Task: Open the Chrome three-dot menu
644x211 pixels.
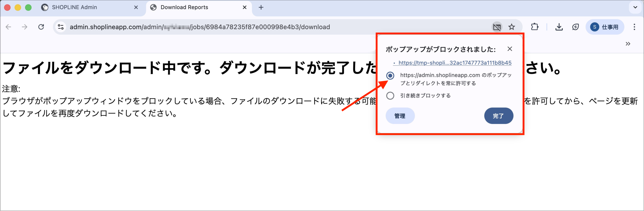Action: 634,27
